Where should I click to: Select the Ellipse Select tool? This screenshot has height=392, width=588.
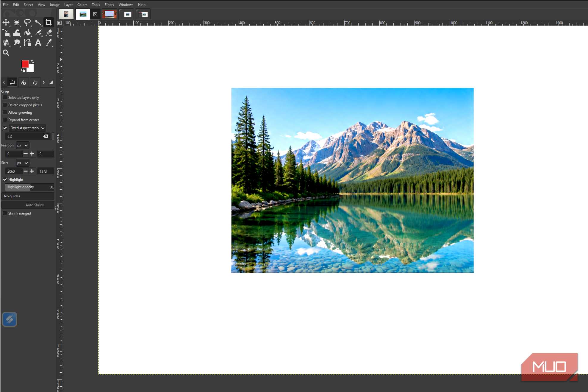coord(17,22)
